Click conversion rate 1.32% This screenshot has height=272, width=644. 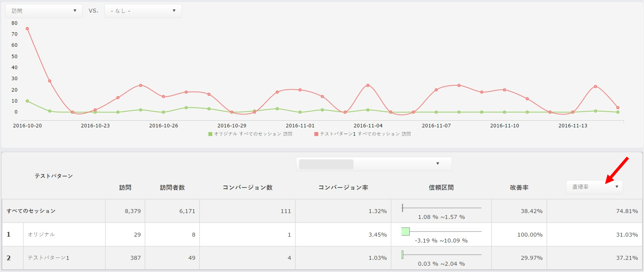(x=377, y=211)
